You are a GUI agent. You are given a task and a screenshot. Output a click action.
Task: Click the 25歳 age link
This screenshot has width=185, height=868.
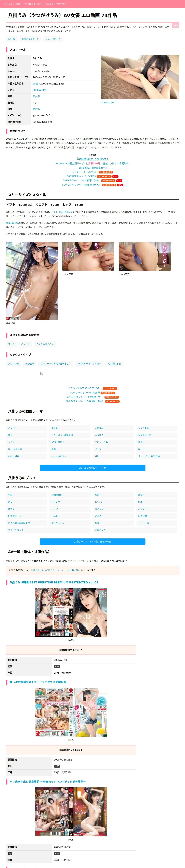click(35, 84)
